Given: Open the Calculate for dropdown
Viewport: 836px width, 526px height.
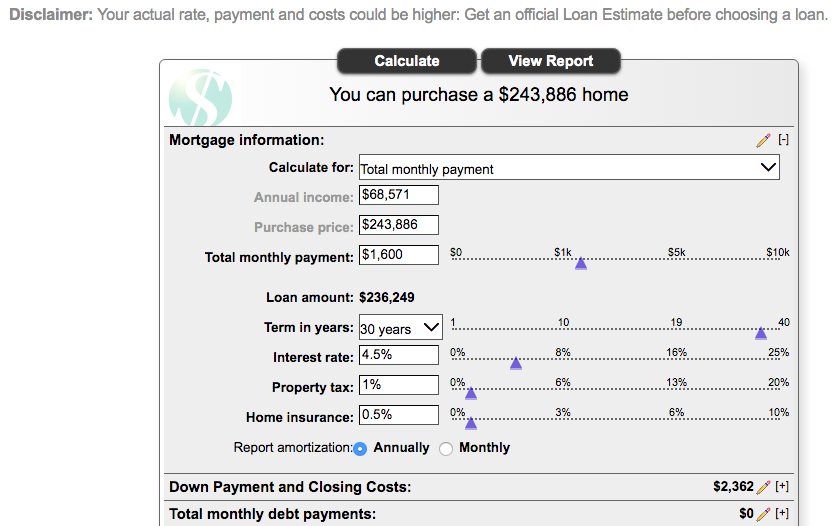Looking at the screenshot, I should click(x=569, y=168).
